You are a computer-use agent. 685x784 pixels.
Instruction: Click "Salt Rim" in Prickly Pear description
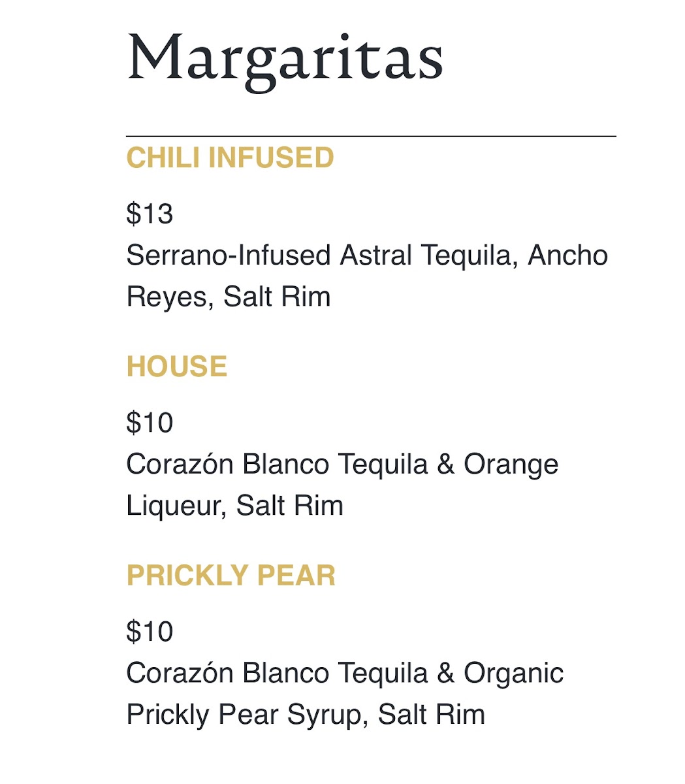[x=431, y=715]
